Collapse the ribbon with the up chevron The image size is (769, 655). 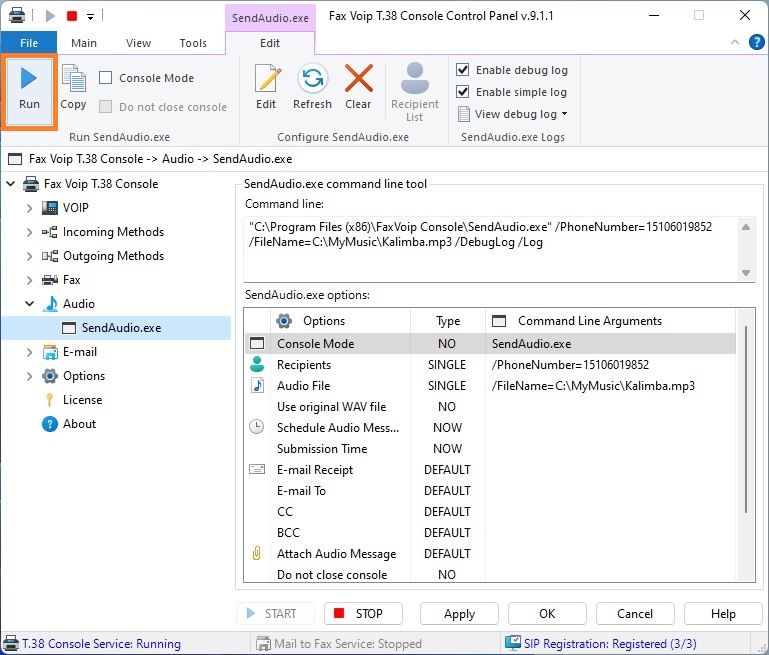735,42
